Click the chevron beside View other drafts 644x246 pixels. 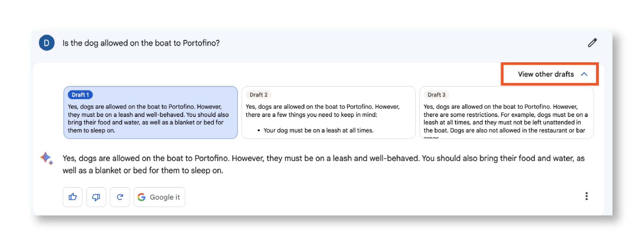[584, 74]
